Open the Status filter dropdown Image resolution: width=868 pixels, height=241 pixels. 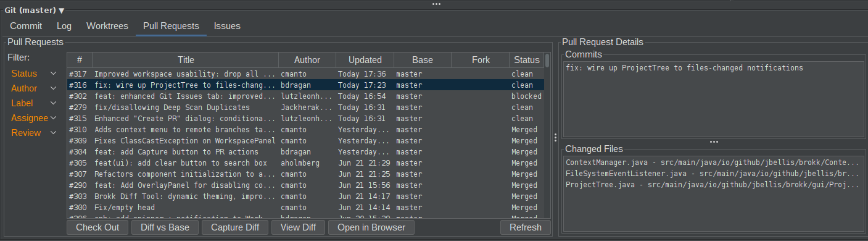[33, 74]
